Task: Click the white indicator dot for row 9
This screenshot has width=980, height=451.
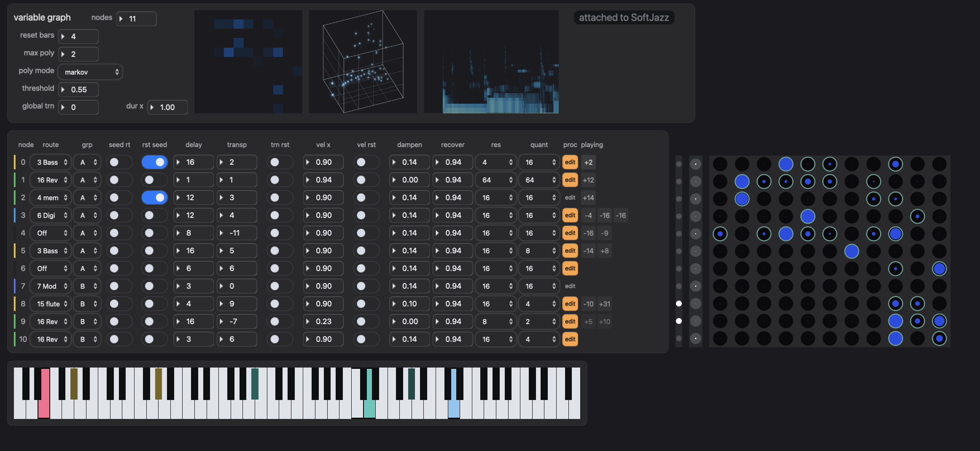Action: pyautogui.click(x=679, y=321)
